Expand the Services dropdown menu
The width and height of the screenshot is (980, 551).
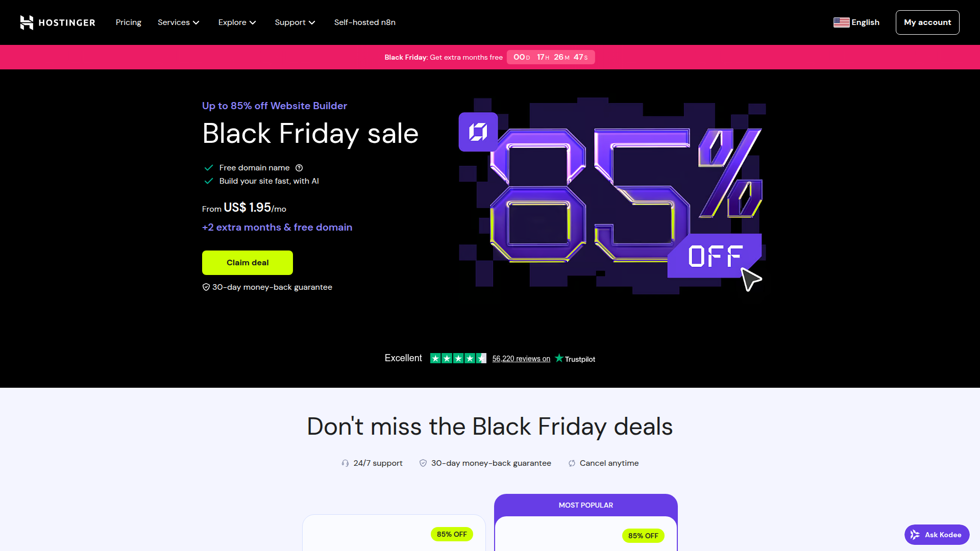pyautogui.click(x=178, y=22)
